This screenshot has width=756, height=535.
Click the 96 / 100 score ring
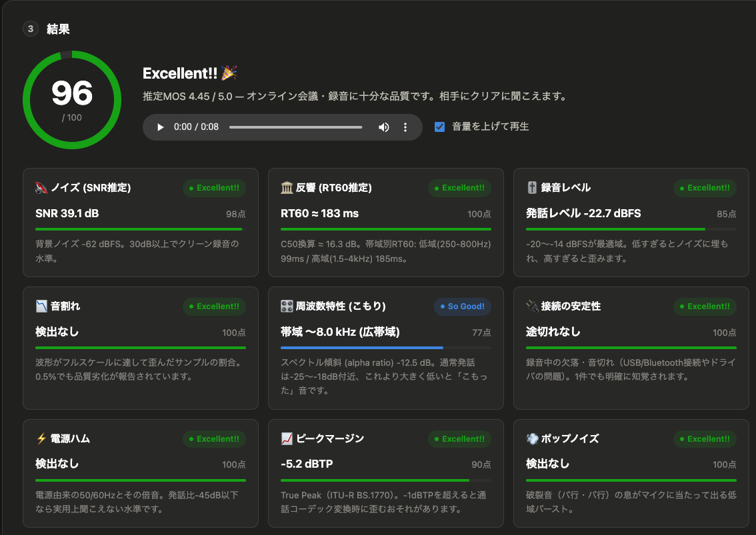(x=72, y=100)
